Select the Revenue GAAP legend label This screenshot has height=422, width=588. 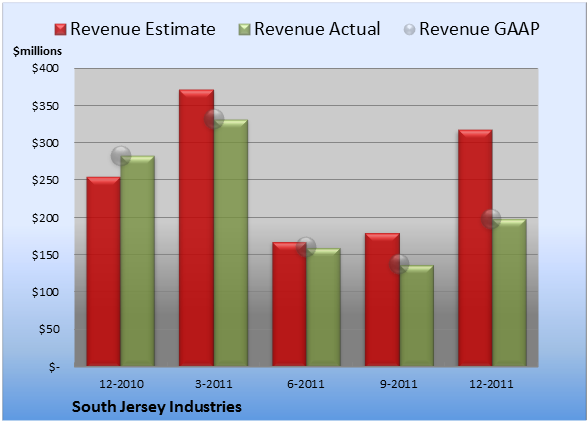[479, 29]
